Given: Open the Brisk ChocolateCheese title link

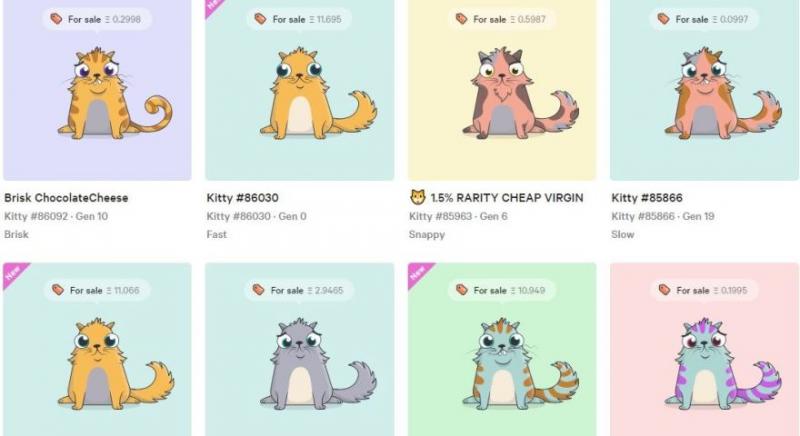Looking at the screenshot, I should coord(66,198).
